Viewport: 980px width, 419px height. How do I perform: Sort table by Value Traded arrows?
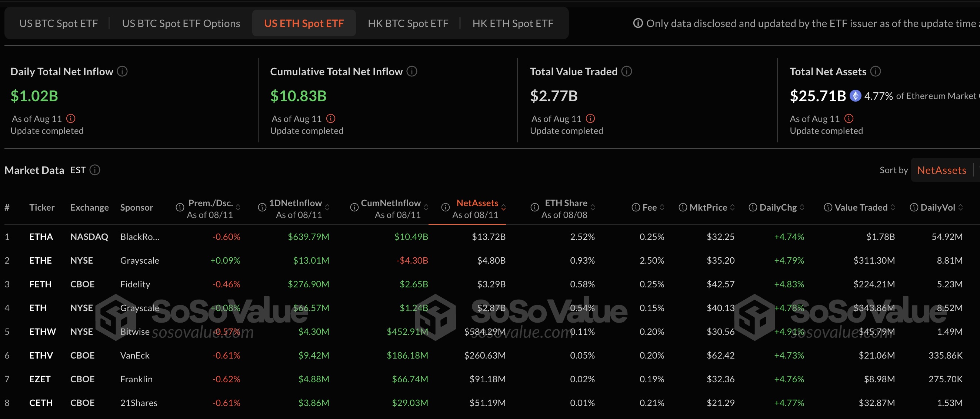click(x=893, y=207)
